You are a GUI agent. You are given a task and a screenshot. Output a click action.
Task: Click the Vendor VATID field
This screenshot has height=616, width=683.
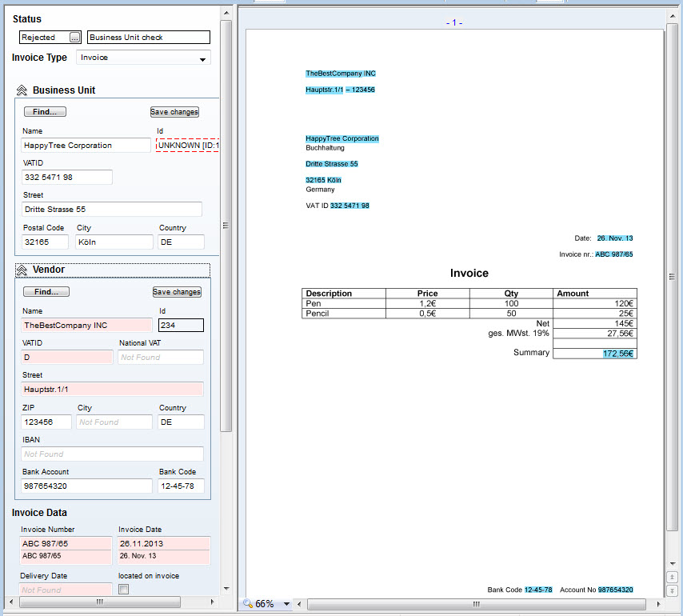click(67, 358)
